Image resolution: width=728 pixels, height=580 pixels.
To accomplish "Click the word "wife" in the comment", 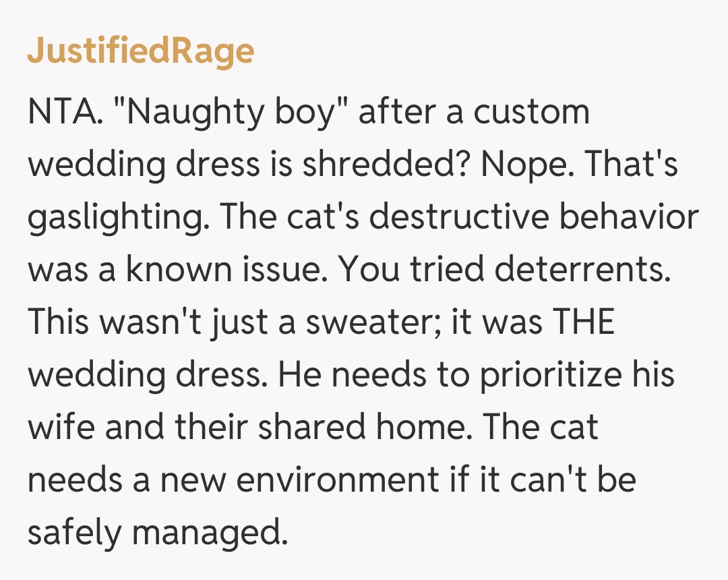I will point(56,428).
